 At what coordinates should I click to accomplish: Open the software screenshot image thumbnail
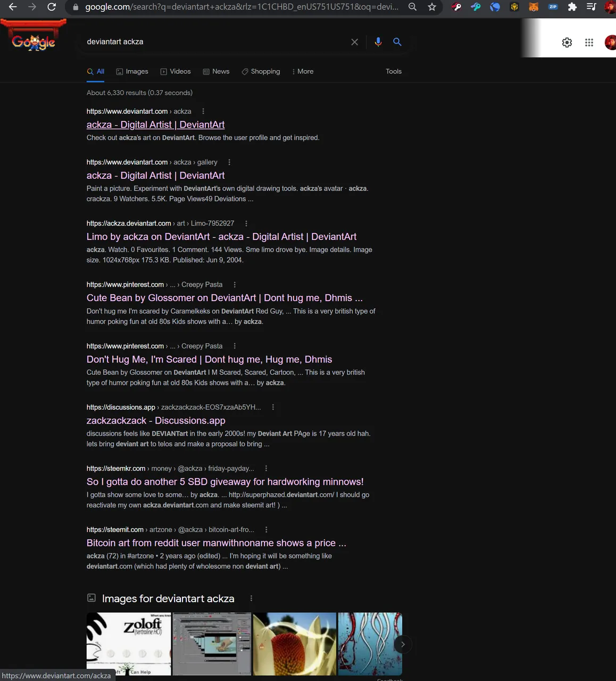coord(212,644)
